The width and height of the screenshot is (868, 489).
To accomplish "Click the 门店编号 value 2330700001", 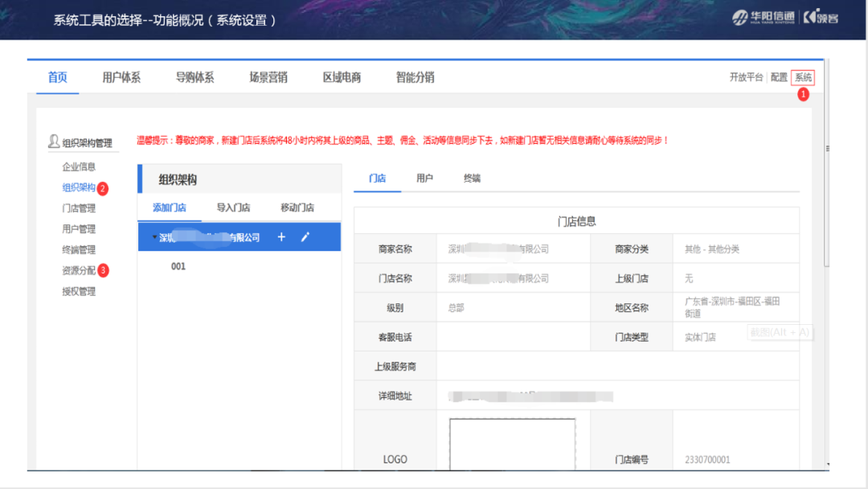I will pos(707,460).
